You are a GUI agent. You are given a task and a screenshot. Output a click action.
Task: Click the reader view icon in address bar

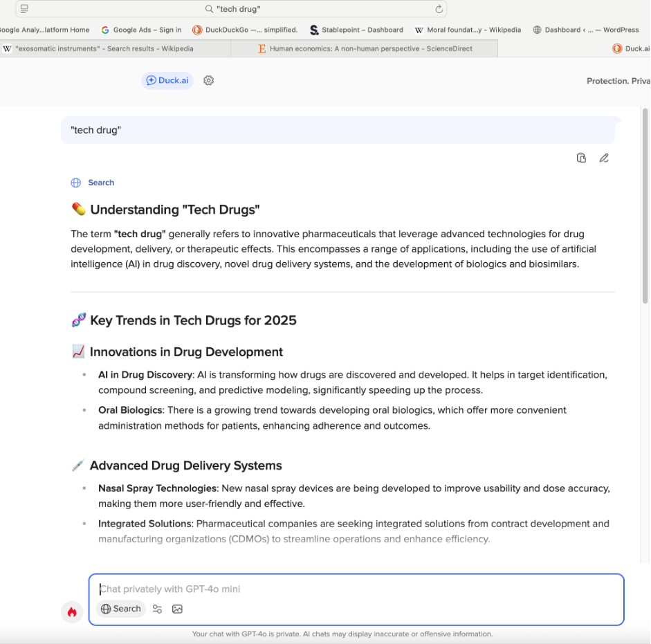coord(24,9)
